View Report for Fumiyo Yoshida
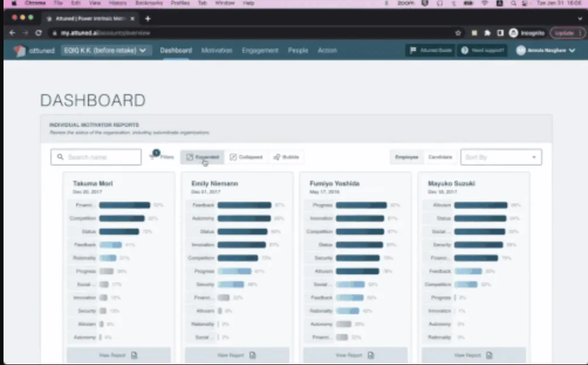The height and width of the screenshot is (365, 588). [355, 355]
